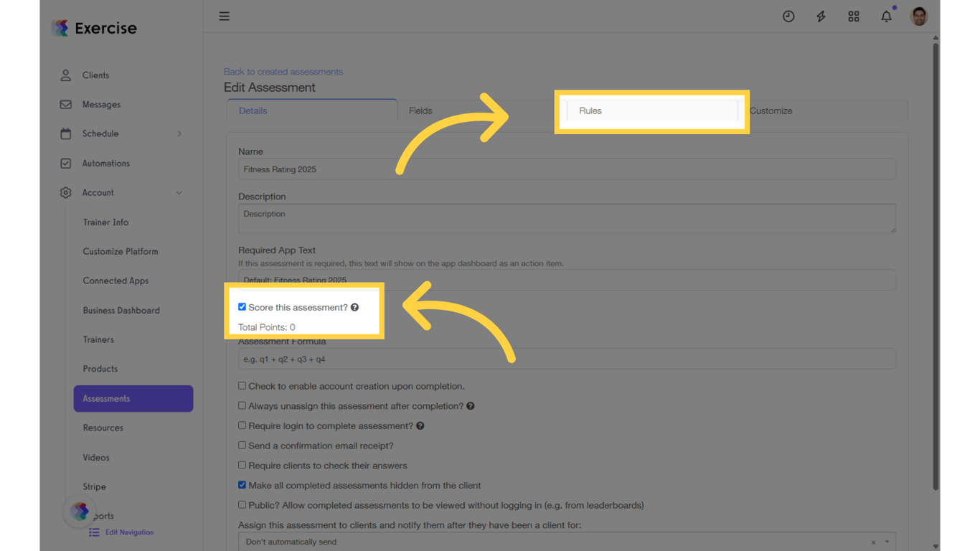Image resolution: width=980 pixels, height=551 pixels.
Task: Open the apps grid icon
Action: [853, 16]
